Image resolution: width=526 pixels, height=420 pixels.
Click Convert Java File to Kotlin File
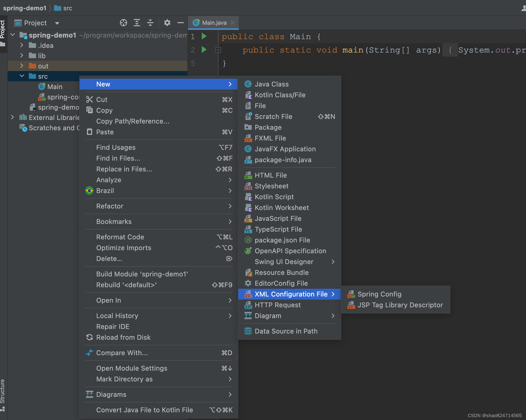pos(159,410)
